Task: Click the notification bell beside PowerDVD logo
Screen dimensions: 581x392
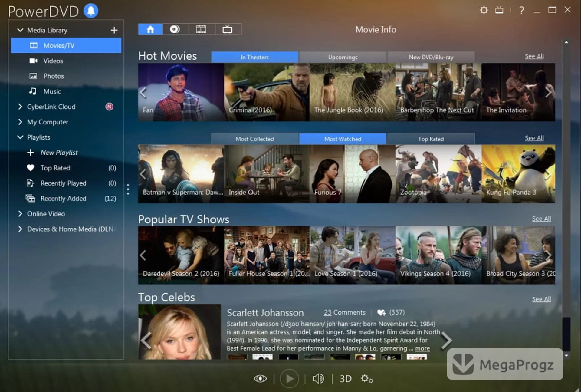Action: pyautogui.click(x=91, y=11)
